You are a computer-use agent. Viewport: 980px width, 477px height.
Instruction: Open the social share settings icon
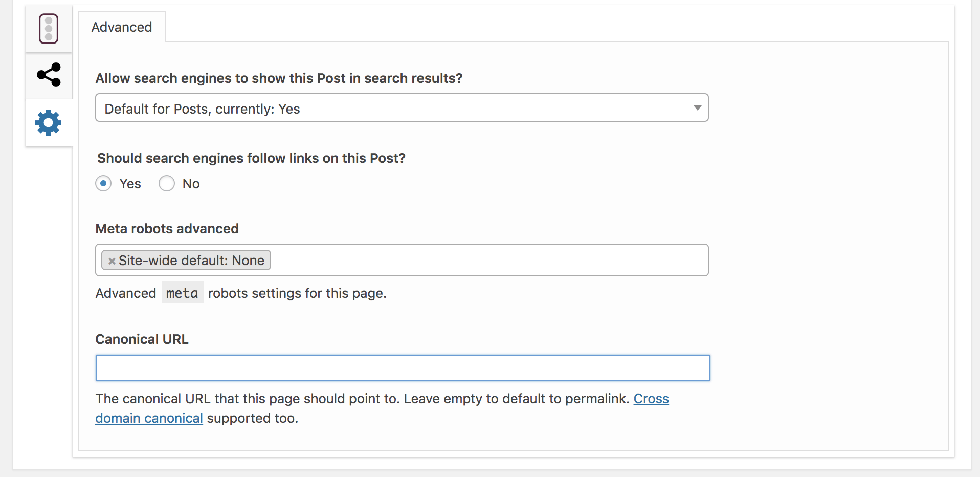tap(49, 75)
